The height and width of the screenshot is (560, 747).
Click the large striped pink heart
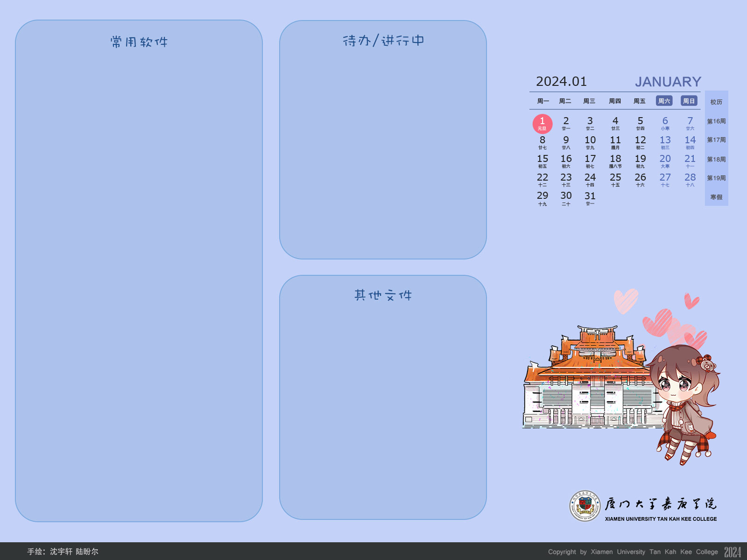click(x=657, y=322)
